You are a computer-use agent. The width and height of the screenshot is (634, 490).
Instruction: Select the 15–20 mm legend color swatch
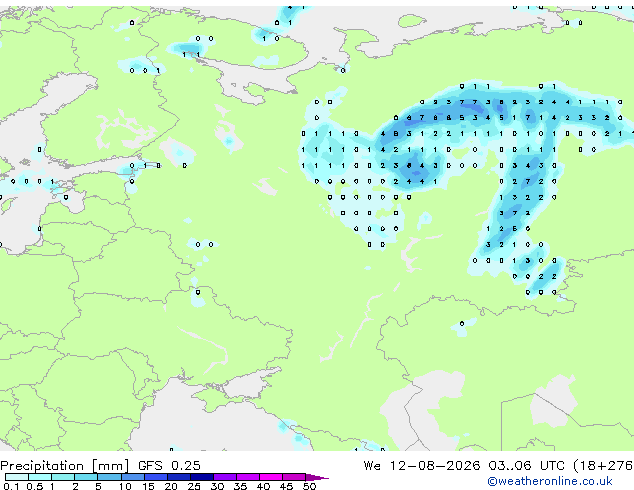(x=156, y=477)
